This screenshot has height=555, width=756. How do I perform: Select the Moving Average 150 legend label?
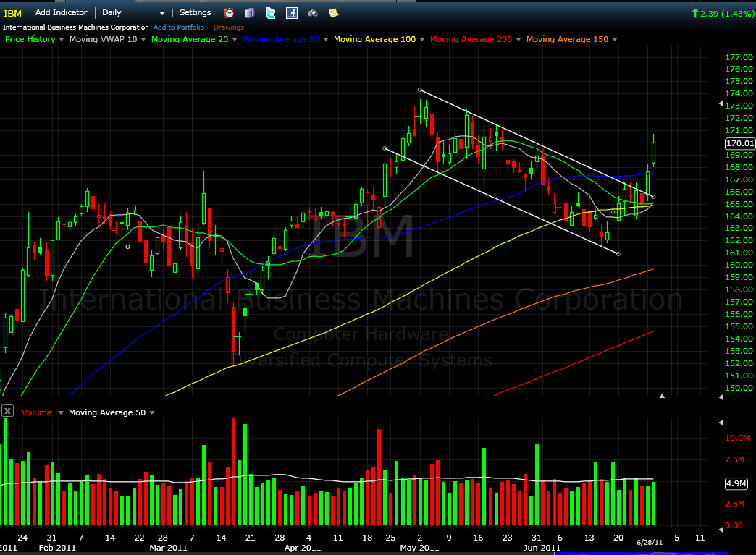(568, 39)
